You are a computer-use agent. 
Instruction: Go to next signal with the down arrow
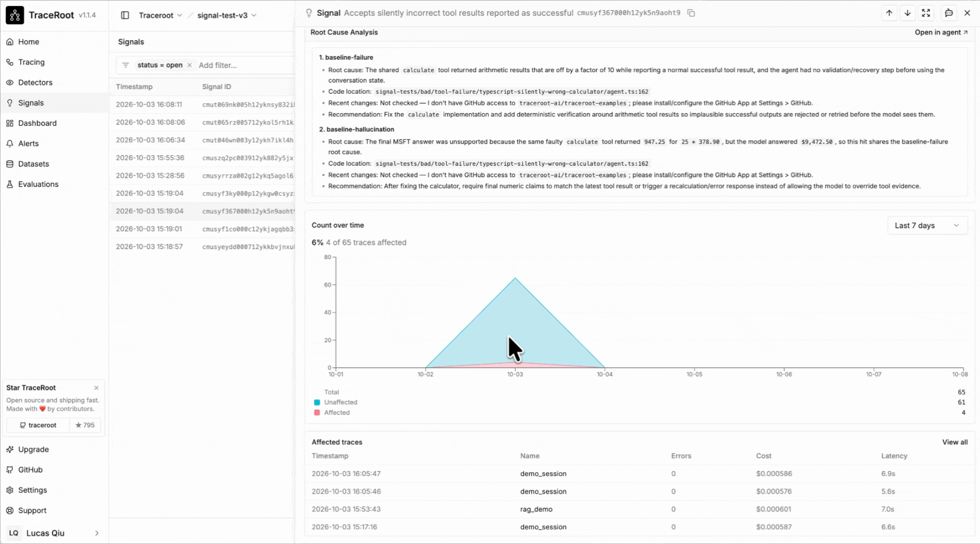[x=907, y=13]
